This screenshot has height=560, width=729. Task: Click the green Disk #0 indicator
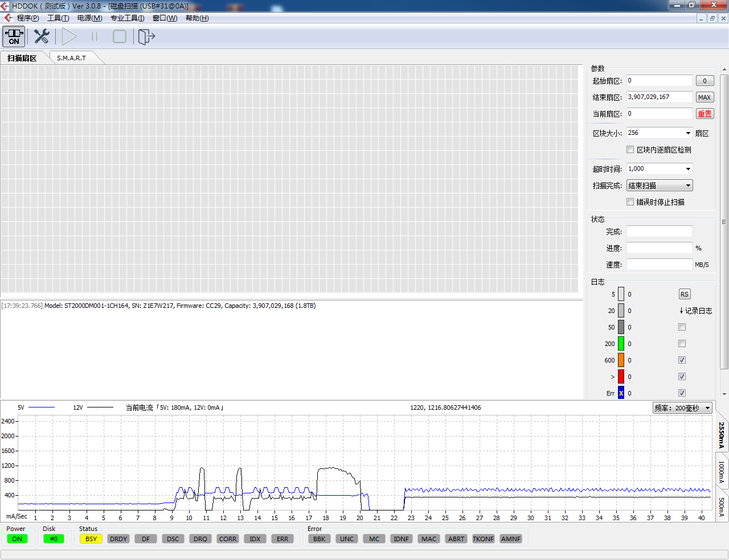tap(54, 539)
